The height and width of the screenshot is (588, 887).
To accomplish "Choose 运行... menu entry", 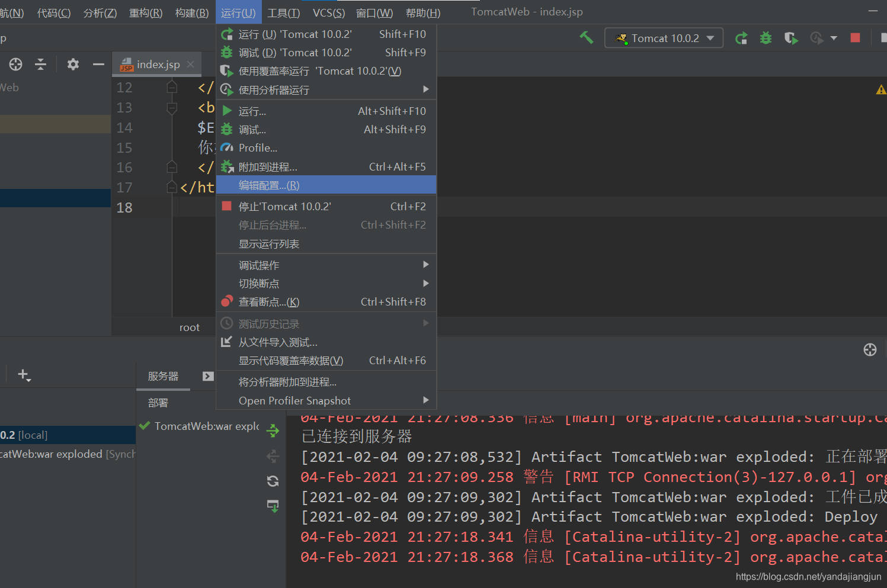I will point(326,111).
